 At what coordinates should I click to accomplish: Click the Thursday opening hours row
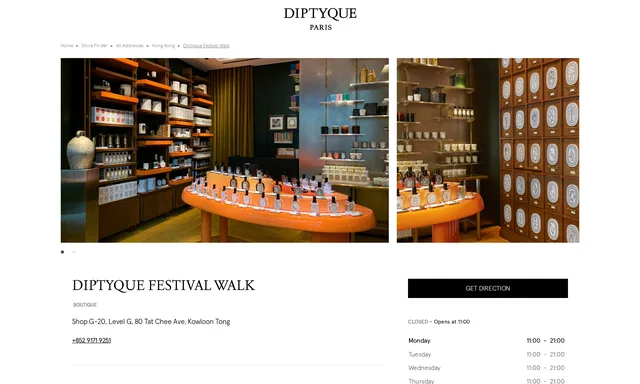click(x=487, y=381)
